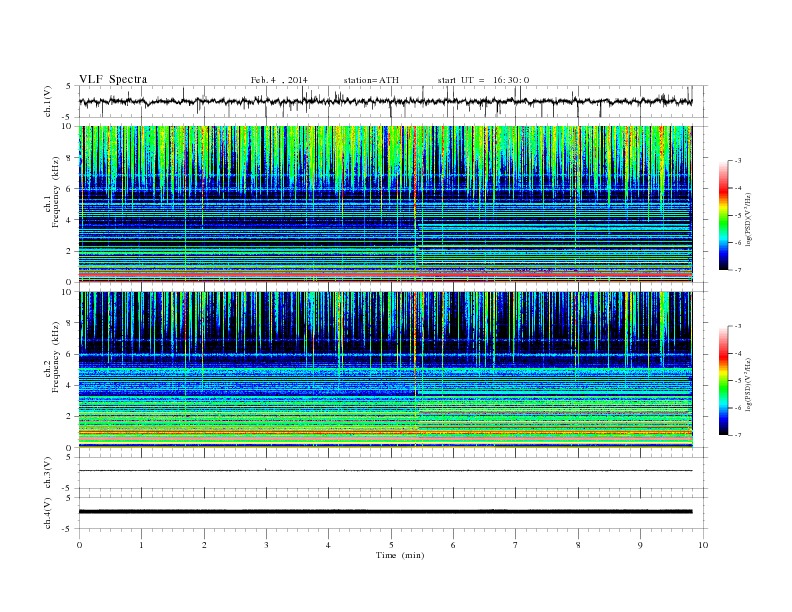Click the ch.2 color bar "log(PSD)(V²/Hz)" label

749,384
